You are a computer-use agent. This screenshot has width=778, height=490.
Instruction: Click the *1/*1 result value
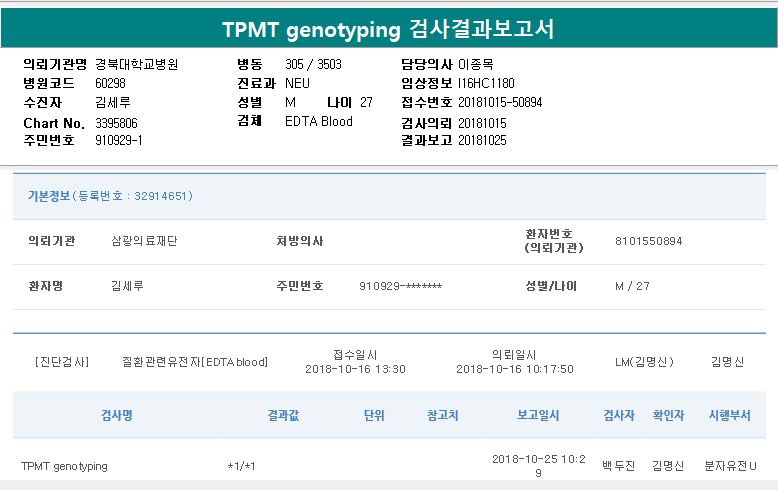tap(241, 466)
